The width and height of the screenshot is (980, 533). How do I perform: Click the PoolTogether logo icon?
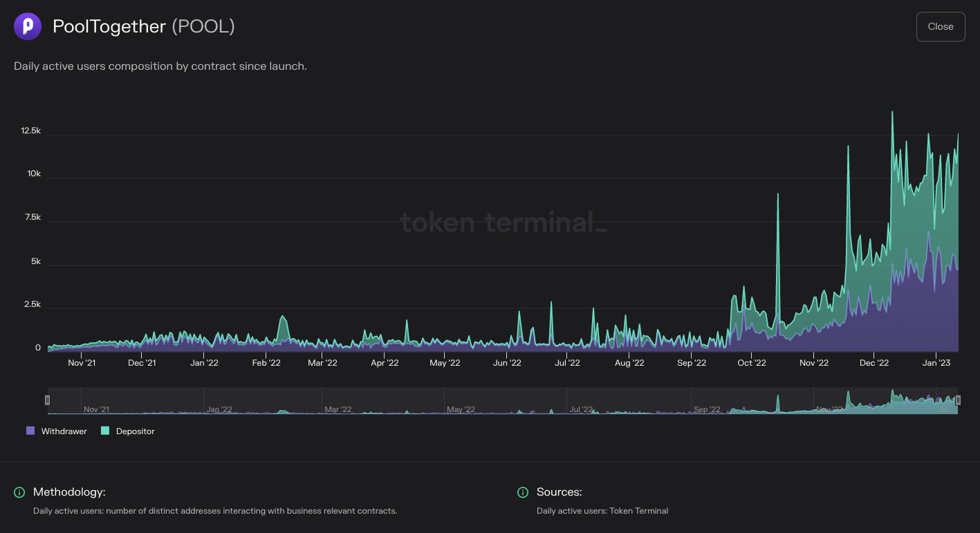26,26
